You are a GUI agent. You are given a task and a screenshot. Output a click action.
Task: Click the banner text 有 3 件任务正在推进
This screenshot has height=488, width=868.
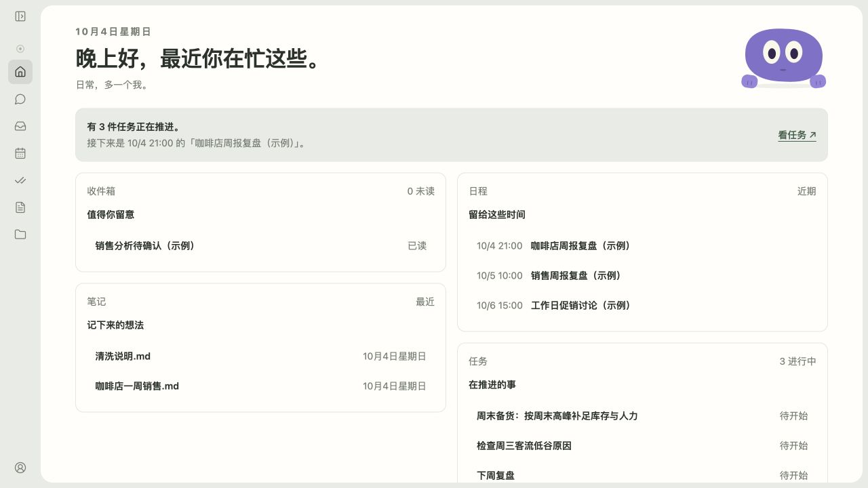[134, 127]
